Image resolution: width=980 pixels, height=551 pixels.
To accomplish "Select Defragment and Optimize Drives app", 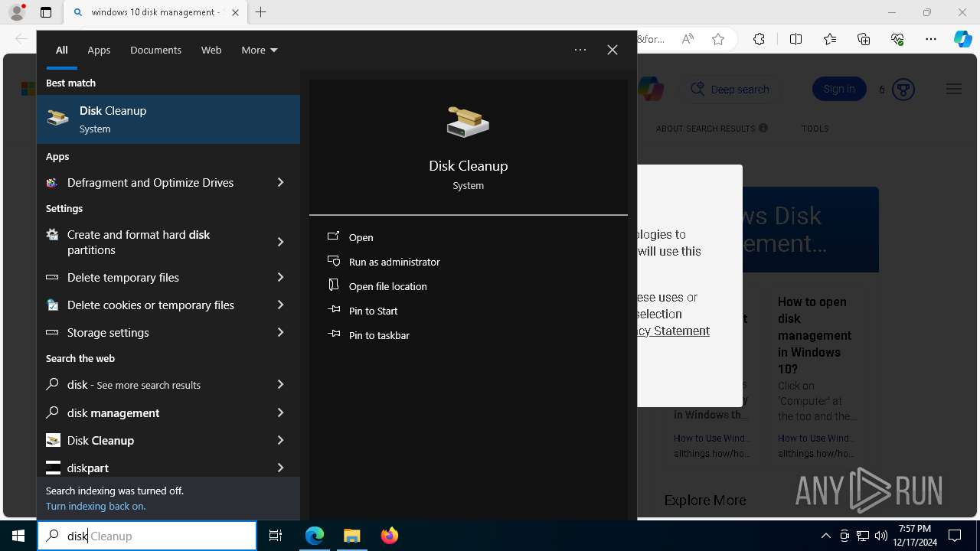I will 150,182.
